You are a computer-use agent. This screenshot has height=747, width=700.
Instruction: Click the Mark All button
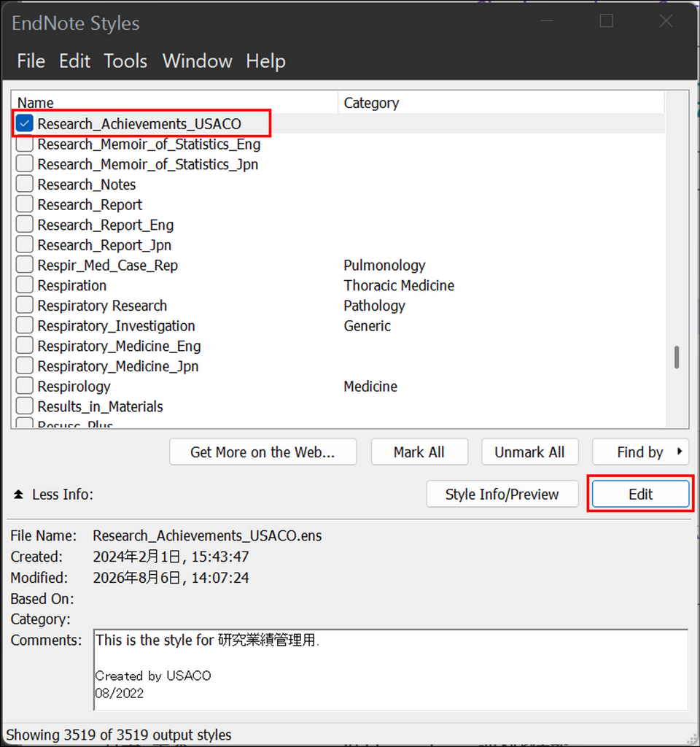[x=419, y=452]
